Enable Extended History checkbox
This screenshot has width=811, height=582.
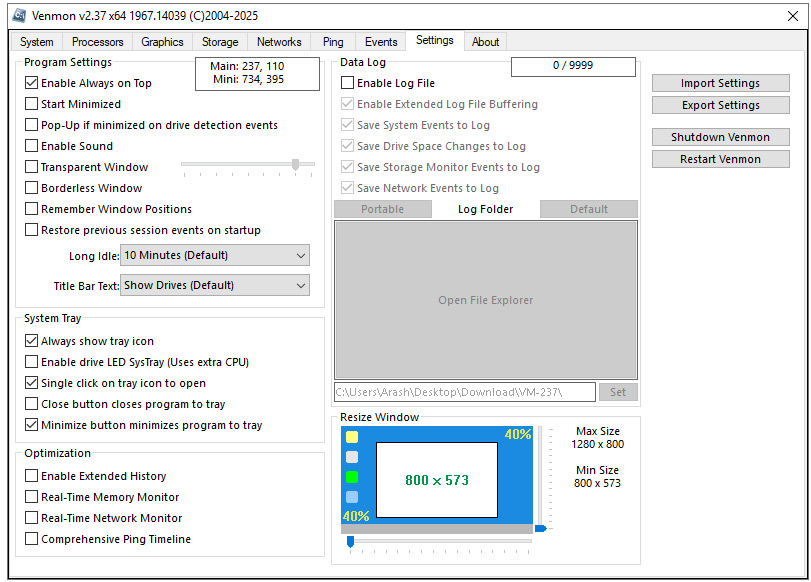click(32, 476)
